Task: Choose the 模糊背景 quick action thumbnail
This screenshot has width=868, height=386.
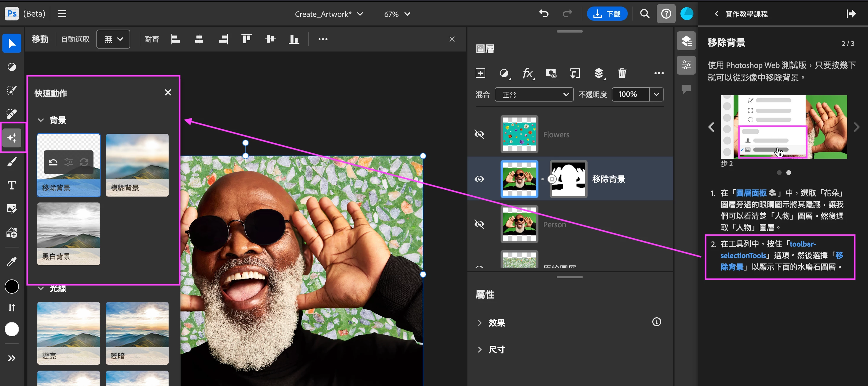Action: 137,165
